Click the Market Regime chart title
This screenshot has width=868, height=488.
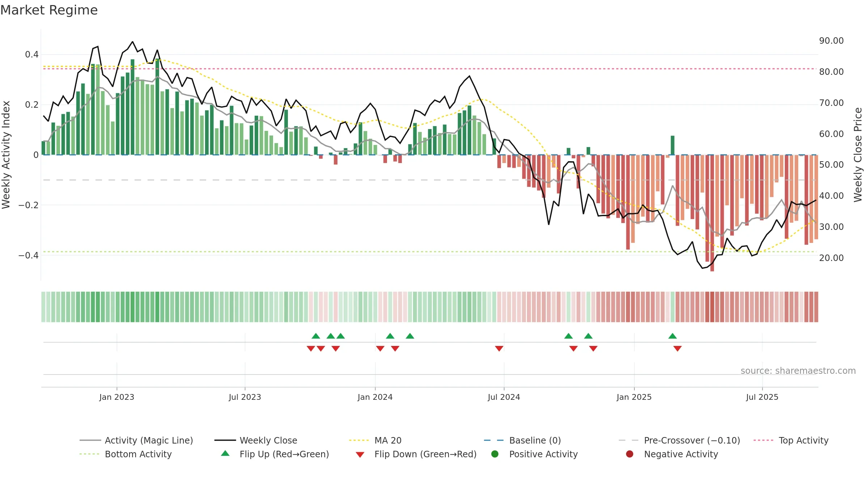[49, 10]
